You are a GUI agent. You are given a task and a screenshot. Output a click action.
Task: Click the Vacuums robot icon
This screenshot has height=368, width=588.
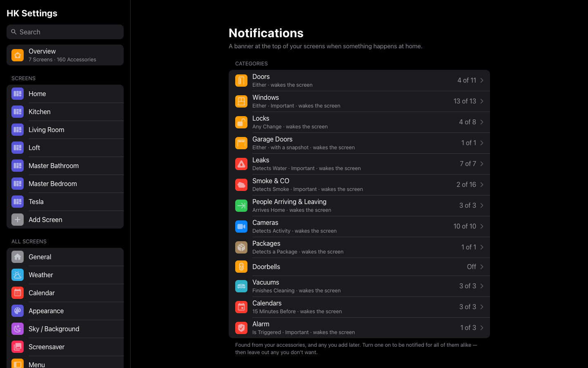(241, 286)
